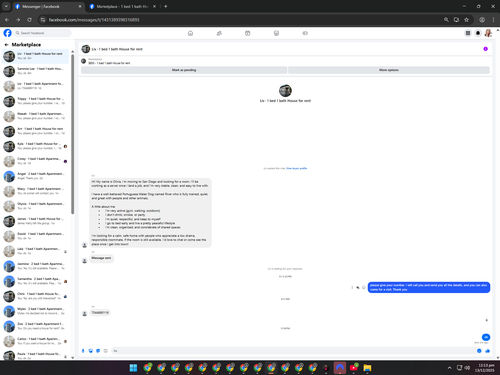Reload the page in Chrome
This screenshot has height=375, width=500.
(29, 20)
